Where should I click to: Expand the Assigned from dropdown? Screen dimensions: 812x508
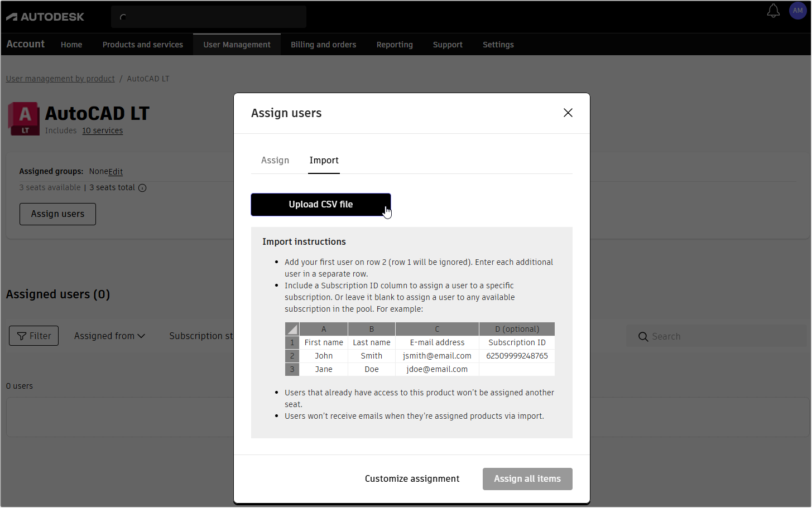point(109,335)
